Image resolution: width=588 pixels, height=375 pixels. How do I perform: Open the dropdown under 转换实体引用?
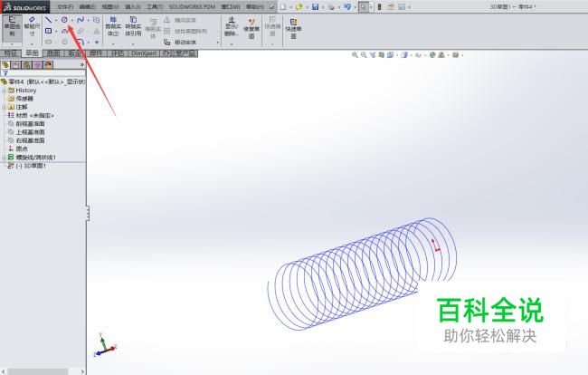133,43
